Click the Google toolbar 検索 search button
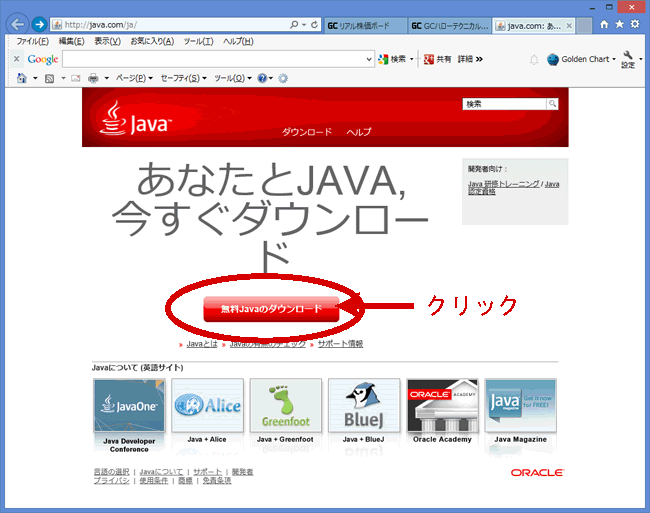 [x=392, y=59]
